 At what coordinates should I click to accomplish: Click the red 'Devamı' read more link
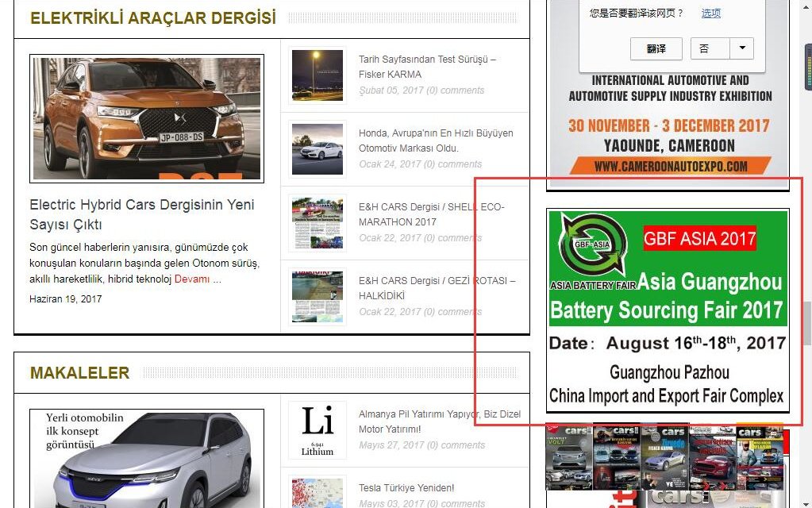click(x=192, y=279)
